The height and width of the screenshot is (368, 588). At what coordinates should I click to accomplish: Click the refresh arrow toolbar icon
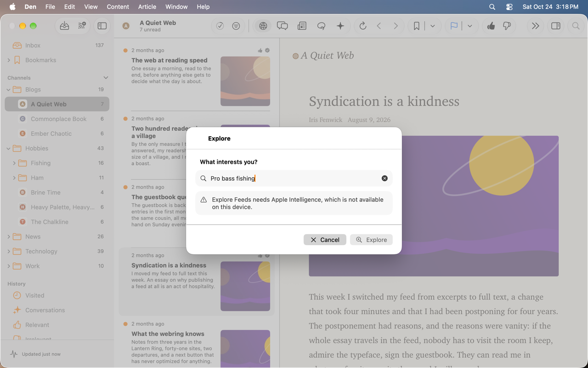coord(363,26)
